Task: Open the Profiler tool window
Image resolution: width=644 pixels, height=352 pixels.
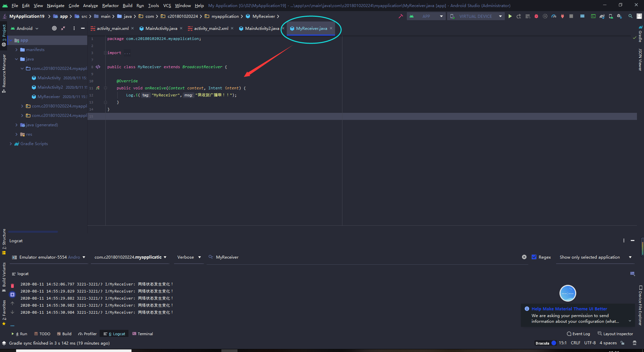Action: 87,334
